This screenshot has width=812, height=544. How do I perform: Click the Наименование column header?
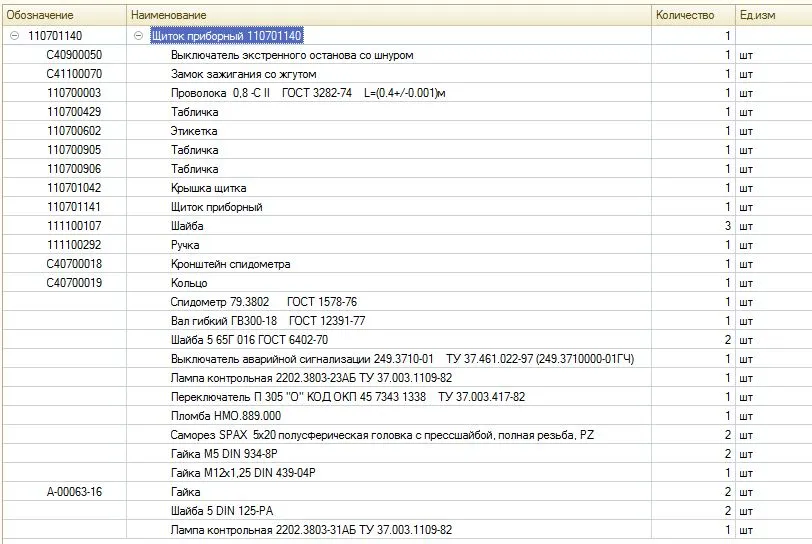[388, 15]
